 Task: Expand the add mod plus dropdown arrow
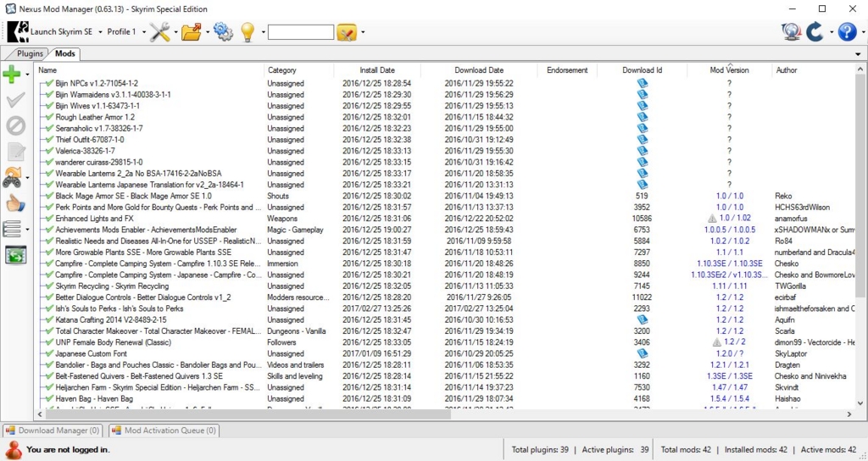(x=27, y=75)
